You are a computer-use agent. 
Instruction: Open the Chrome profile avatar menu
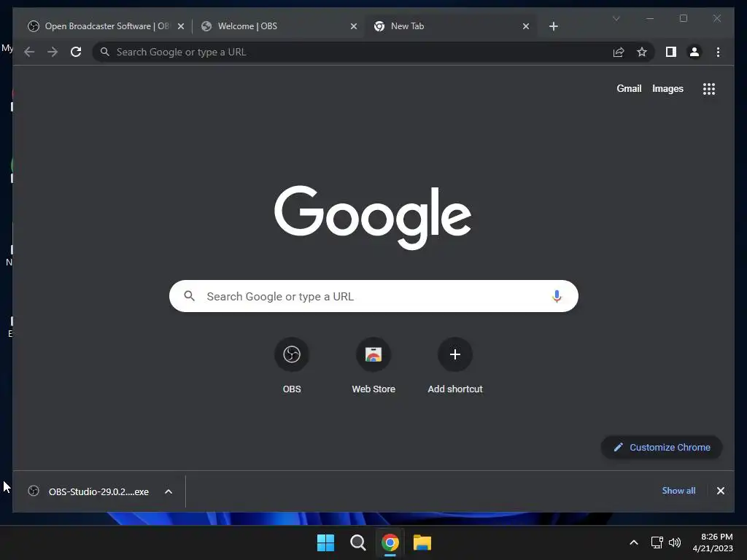tap(694, 52)
